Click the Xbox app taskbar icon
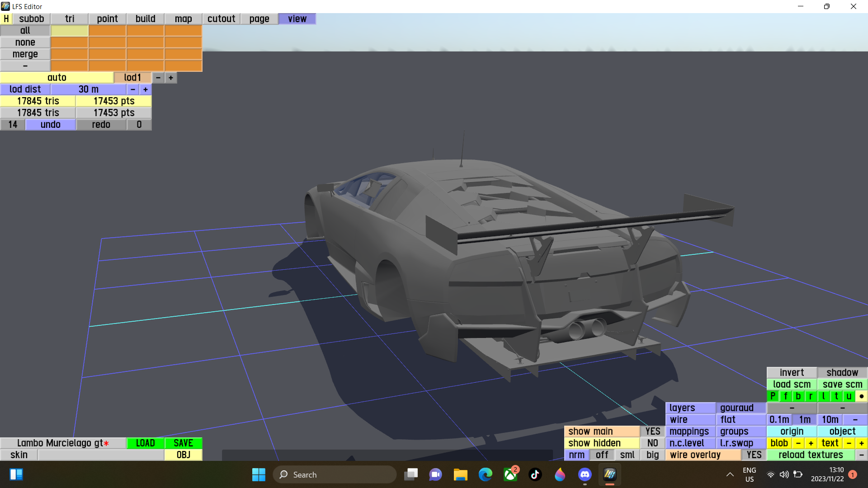The image size is (868, 488). point(510,474)
